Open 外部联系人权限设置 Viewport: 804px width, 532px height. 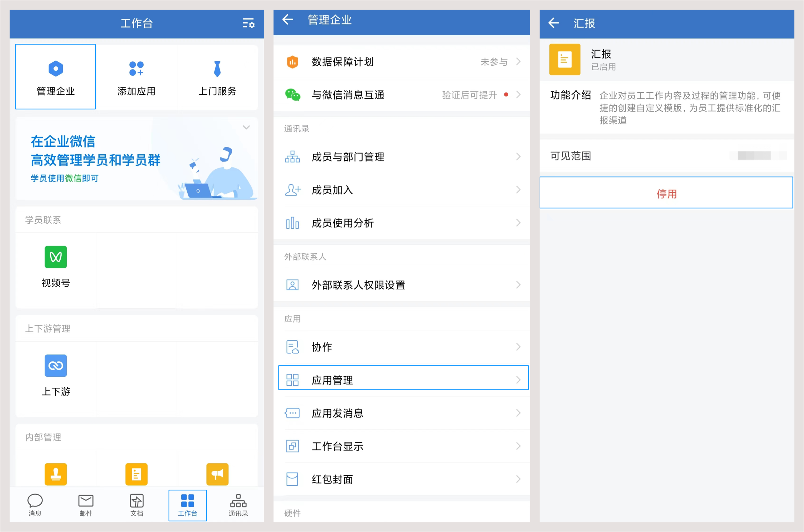click(x=402, y=285)
